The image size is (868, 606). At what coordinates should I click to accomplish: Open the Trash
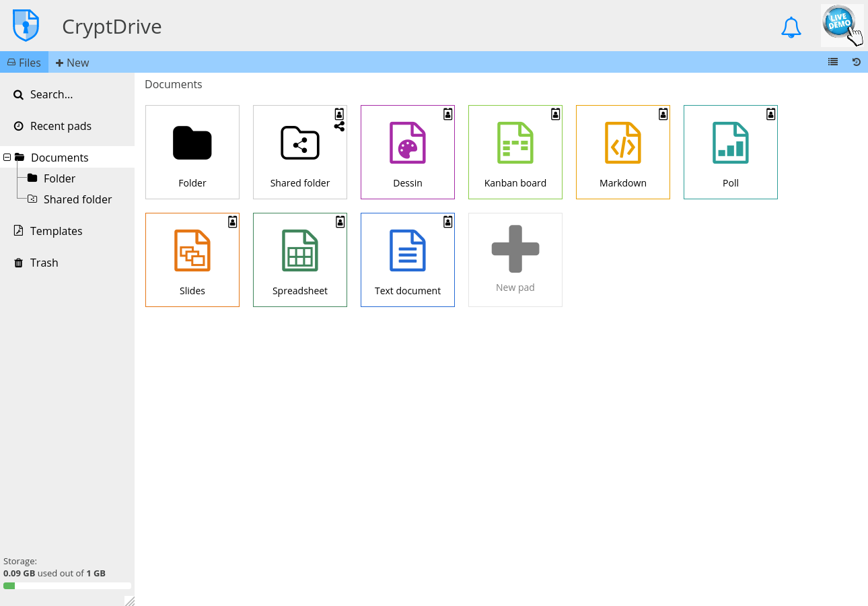pos(42,263)
